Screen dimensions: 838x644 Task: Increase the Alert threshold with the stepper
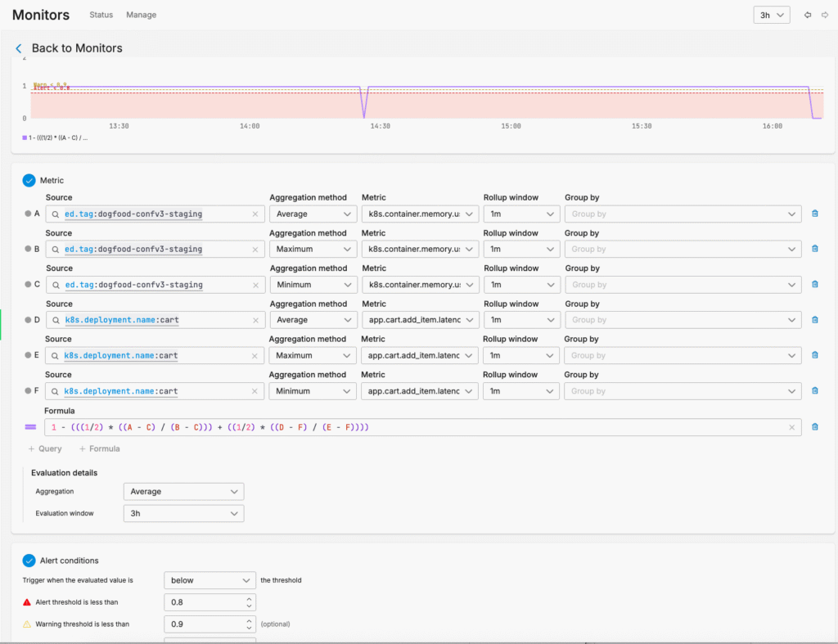coord(249,598)
